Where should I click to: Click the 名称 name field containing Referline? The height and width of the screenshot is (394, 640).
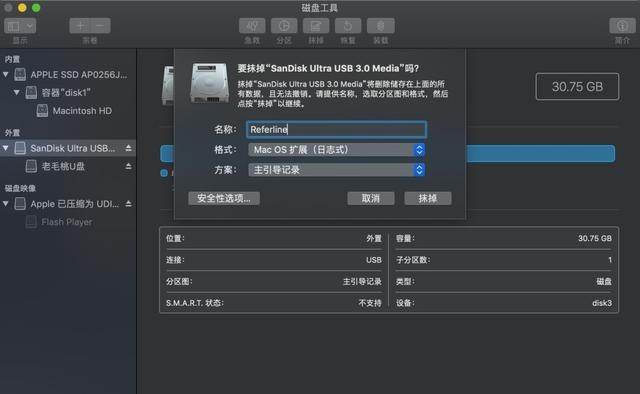(x=336, y=129)
